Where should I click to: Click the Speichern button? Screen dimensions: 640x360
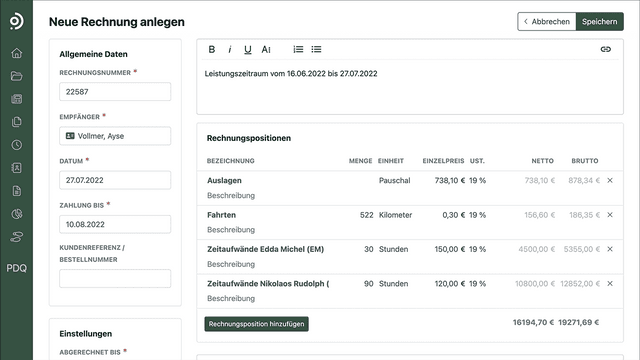600,22
